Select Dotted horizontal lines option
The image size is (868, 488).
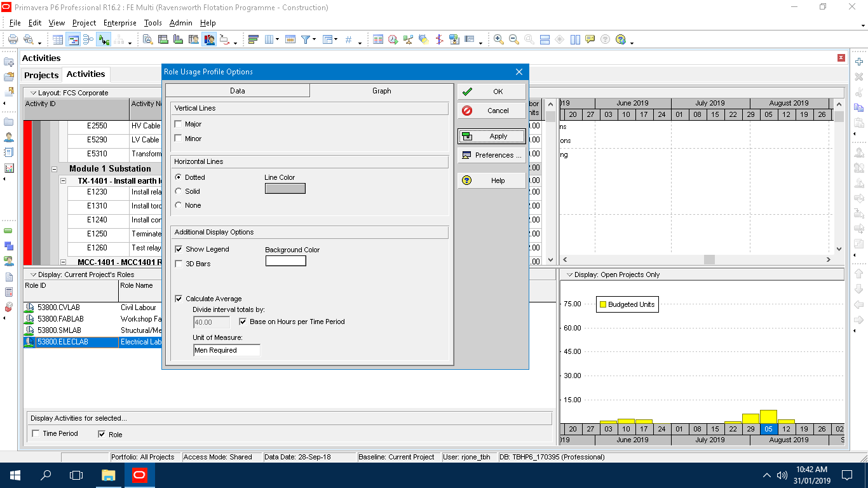pos(179,177)
